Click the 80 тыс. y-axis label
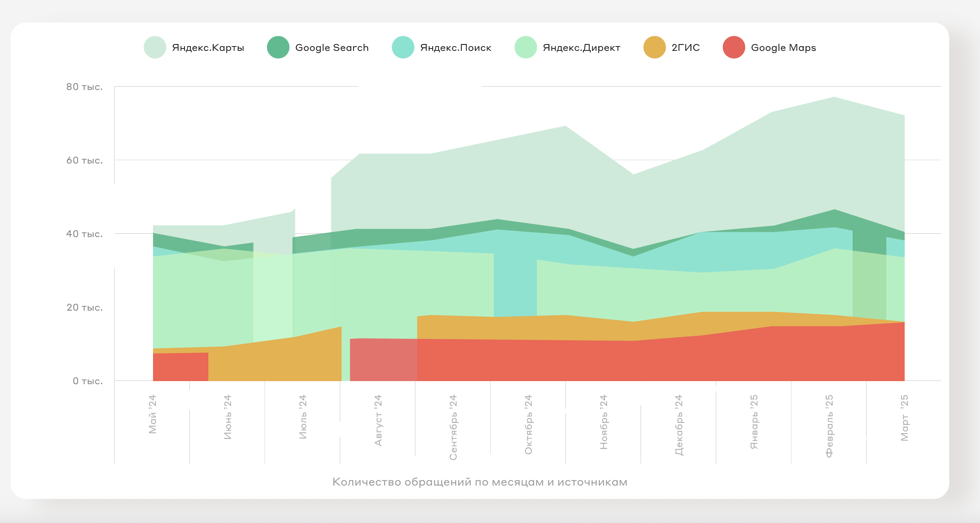This screenshot has width=980, height=523. 84,87
